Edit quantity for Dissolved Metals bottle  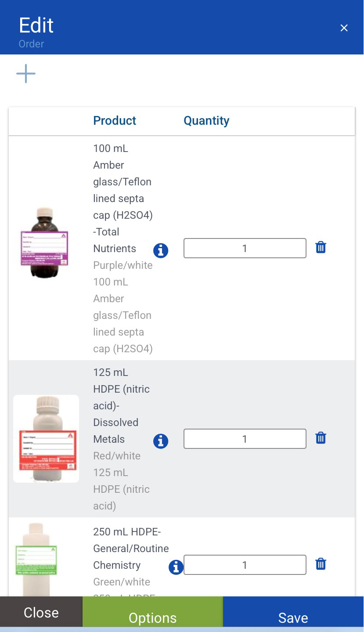point(245,439)
